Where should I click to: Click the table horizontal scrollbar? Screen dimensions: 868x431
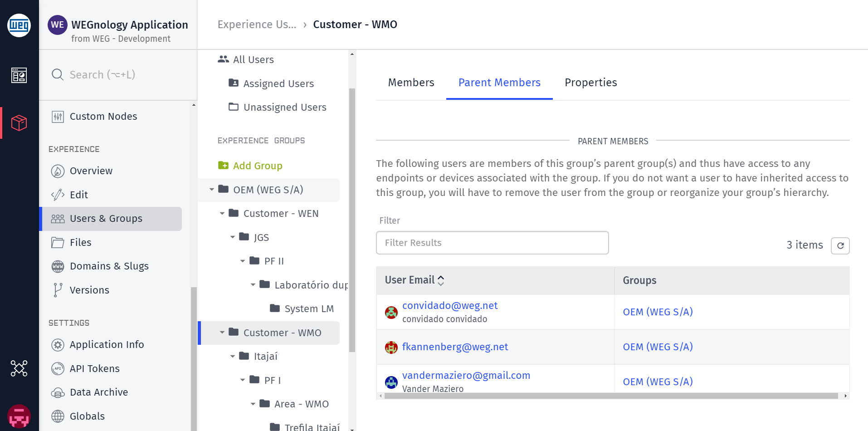(x=611, y=396)
